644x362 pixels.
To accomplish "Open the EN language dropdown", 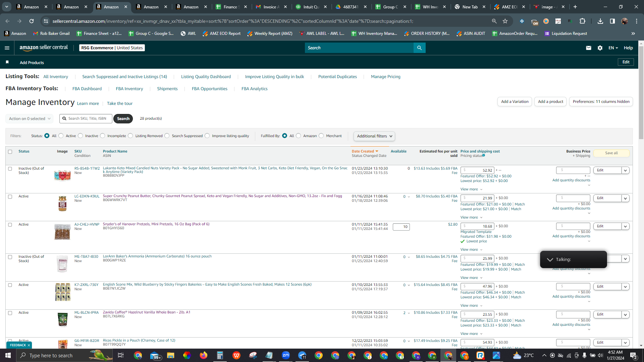I will pos(613,48).
